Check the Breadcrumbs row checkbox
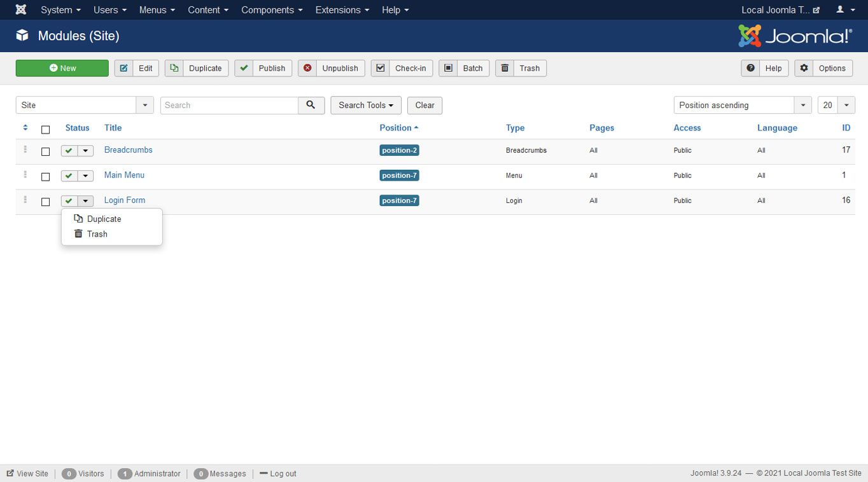The width and height of the screenshot is (868, 482). click(x=45, y=152)
